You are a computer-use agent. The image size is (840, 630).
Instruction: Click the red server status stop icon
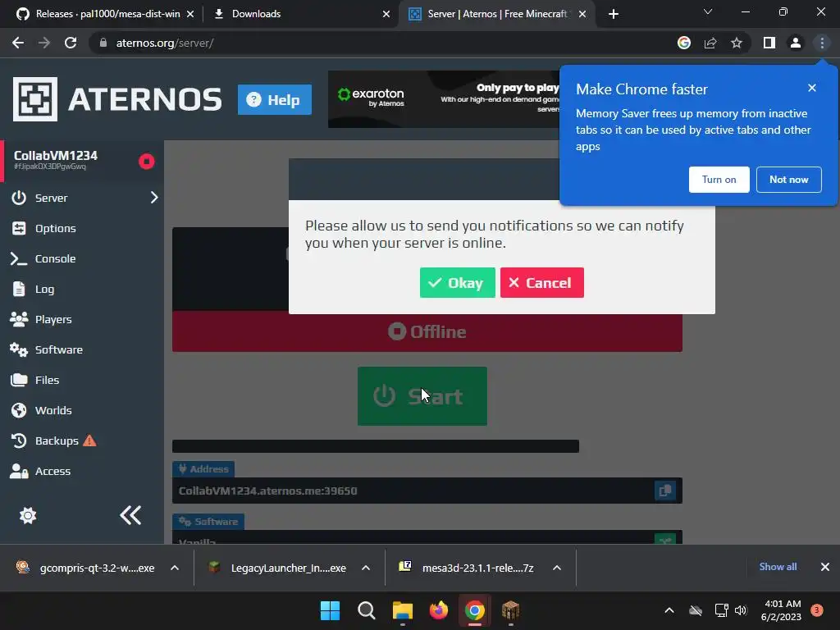146,162
